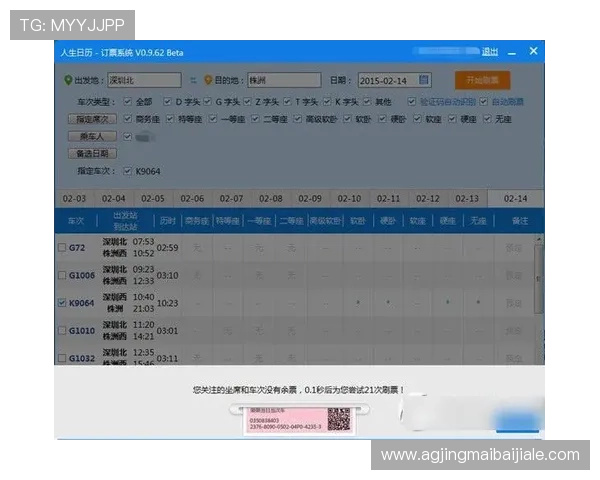Toggle the K 字头 checkbox
This screenshot has width=600, height=480.
[327, 102]
